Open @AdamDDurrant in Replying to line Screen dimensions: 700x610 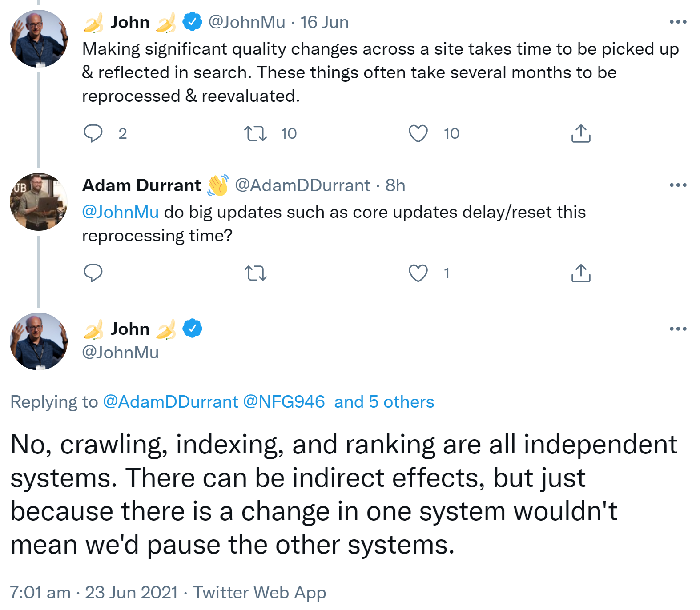coord(170,402)
